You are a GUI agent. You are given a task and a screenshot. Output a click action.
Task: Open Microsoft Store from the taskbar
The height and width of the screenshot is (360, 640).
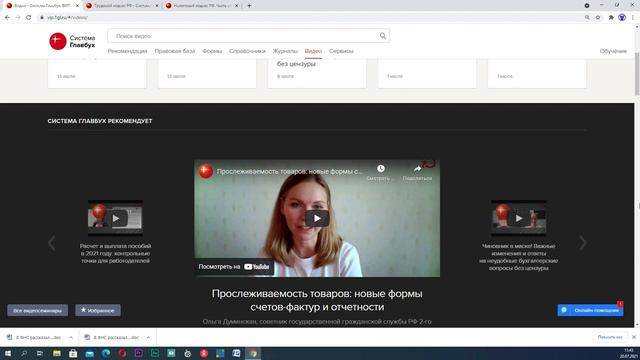point(73,353)
